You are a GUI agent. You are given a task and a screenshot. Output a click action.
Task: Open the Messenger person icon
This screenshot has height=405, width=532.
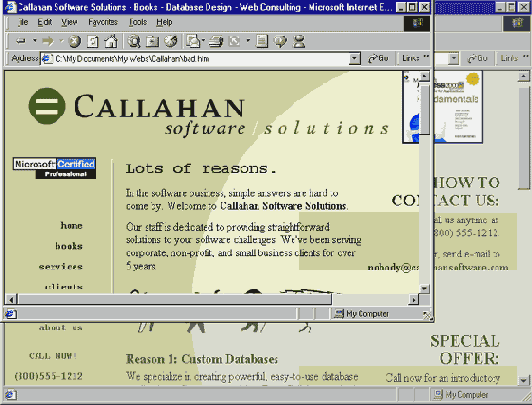(x=299, y=41)
